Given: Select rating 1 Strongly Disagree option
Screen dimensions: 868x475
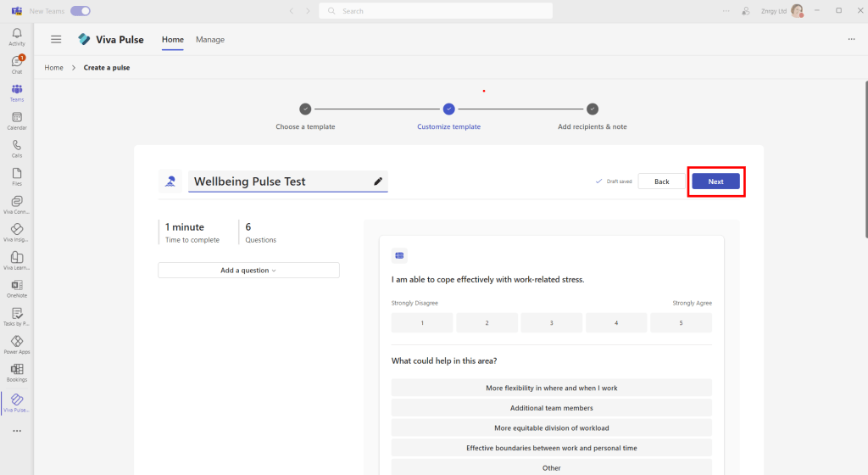Looking at the screenshot, I should (422, 323).
